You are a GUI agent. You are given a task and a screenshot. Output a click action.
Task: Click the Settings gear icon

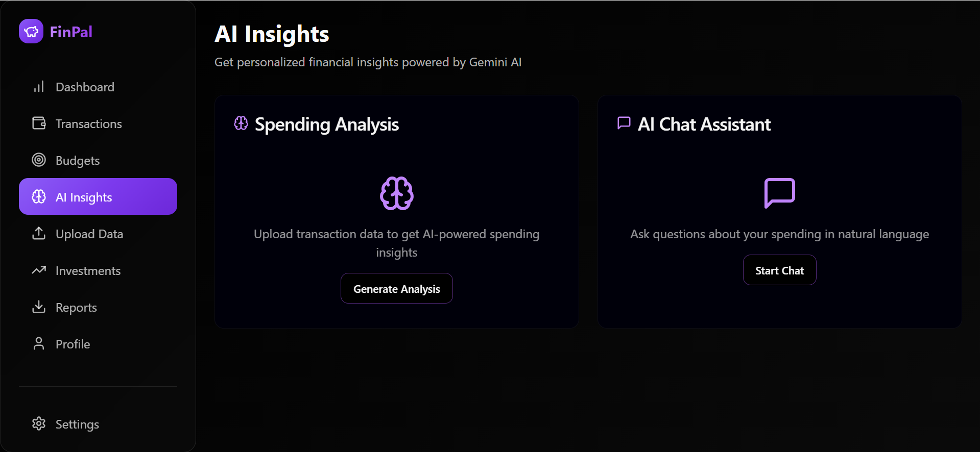pos(39,424)
